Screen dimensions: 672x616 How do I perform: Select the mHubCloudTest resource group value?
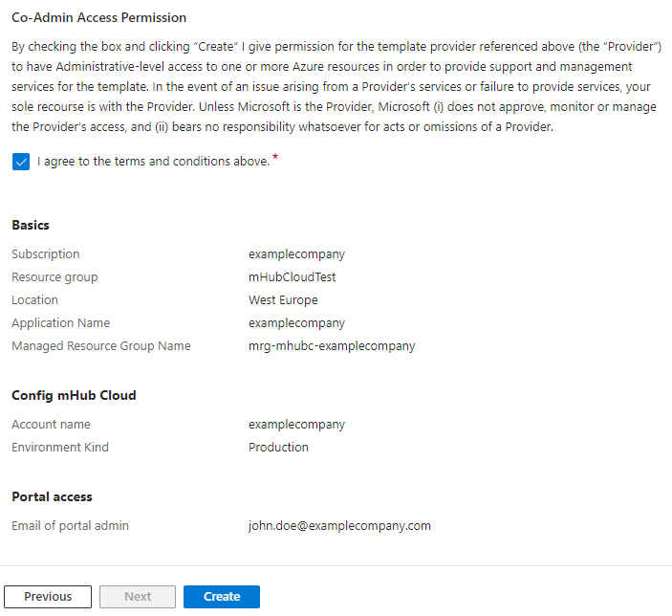click(292, 277)
